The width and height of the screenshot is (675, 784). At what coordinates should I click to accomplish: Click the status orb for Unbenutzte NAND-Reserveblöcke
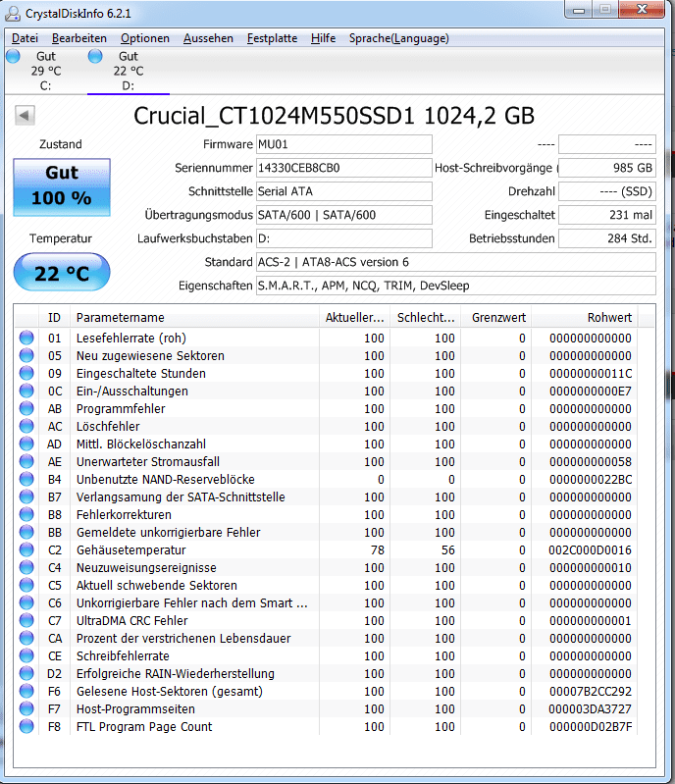tap(26, 479)
